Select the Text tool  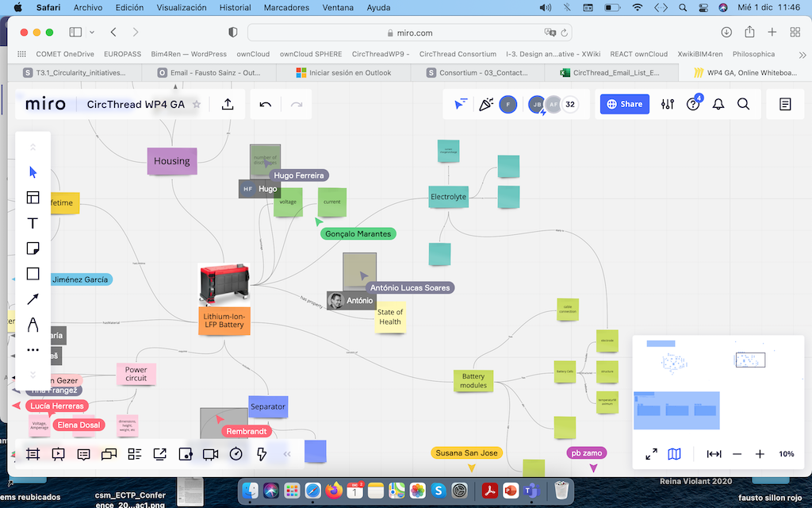(x=33, y=223)
